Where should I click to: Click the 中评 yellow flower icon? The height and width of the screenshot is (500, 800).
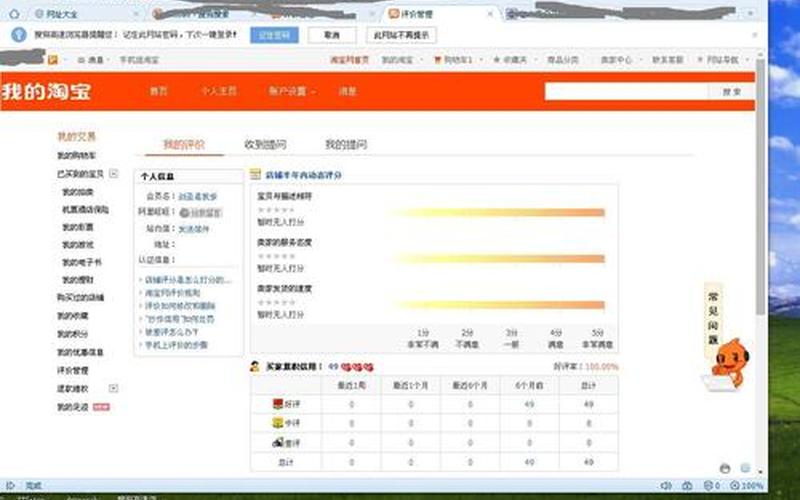[x=278, y=423]
